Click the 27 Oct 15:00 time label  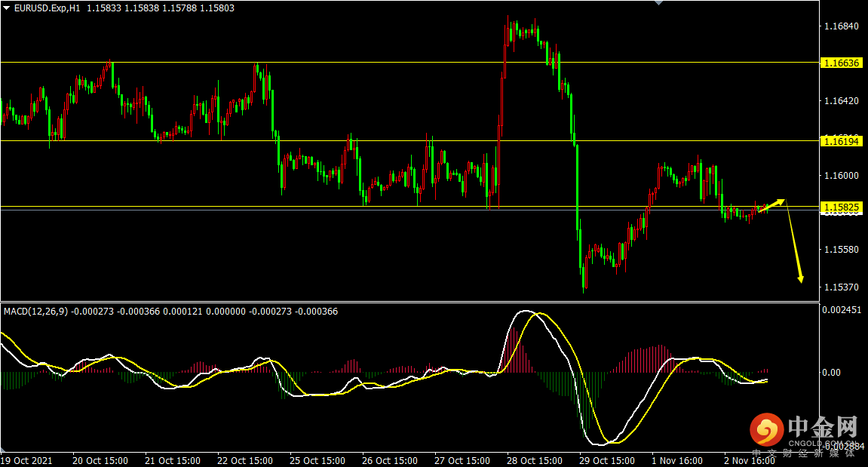462,461
